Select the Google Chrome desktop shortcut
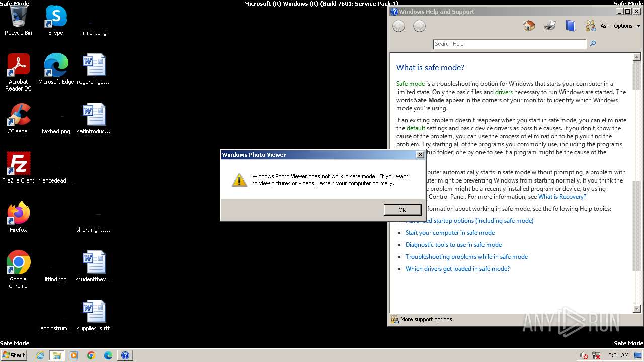Screen dimensions: 644x362 coord(18,270)
